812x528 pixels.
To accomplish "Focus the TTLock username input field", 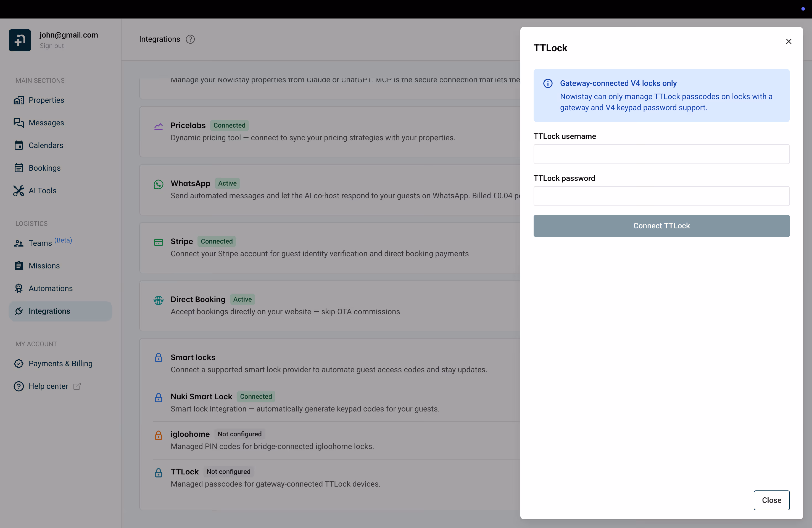I will (x=661, y=154).
